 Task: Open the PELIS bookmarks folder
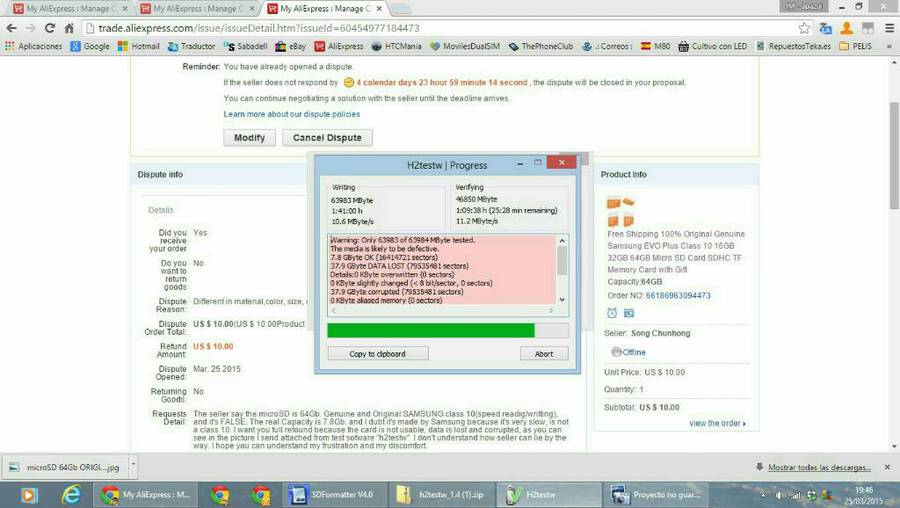tap(855, 46)
